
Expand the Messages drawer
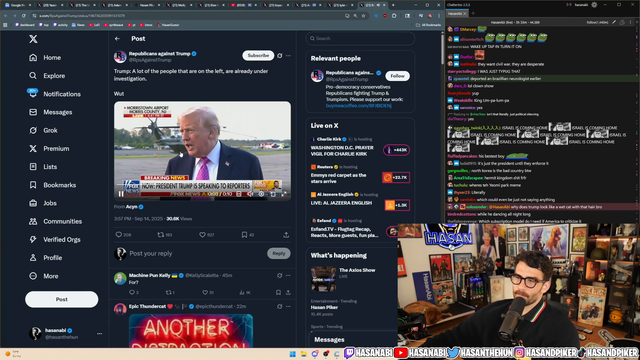(329, 340)
